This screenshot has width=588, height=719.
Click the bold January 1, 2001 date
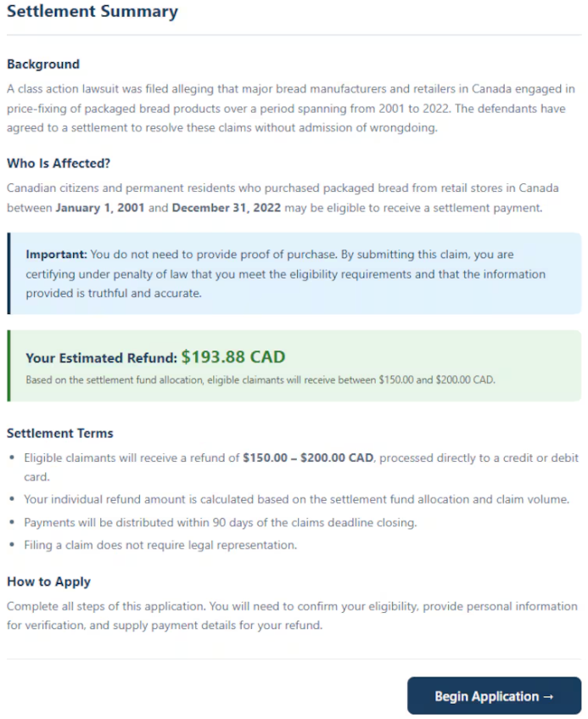click(100, 209)
